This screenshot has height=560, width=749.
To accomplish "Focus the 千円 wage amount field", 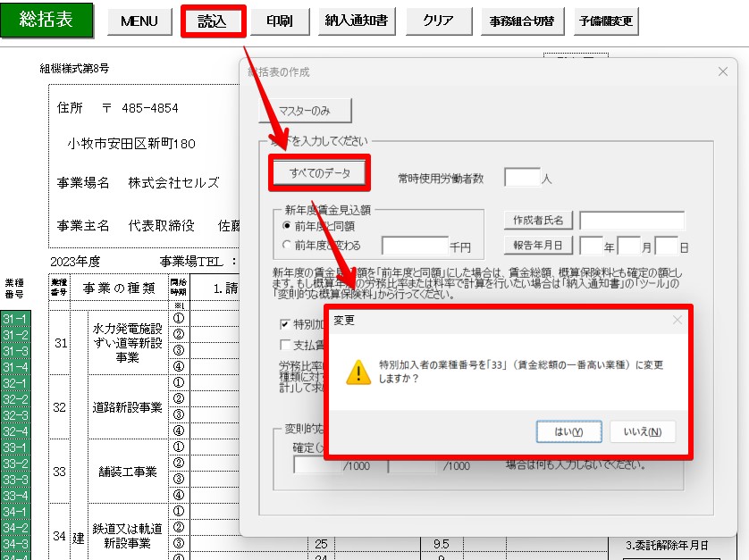I will click(x=415, y=246).
